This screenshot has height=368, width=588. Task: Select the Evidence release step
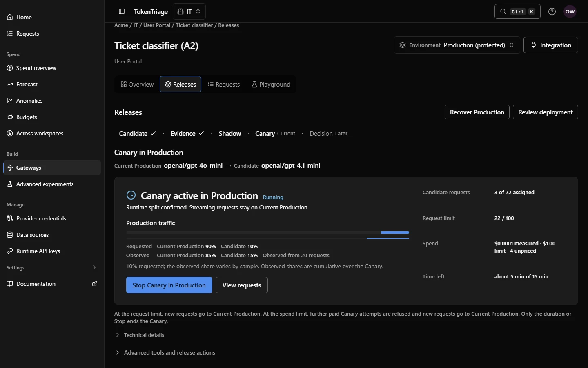click(x=187, y=133)
